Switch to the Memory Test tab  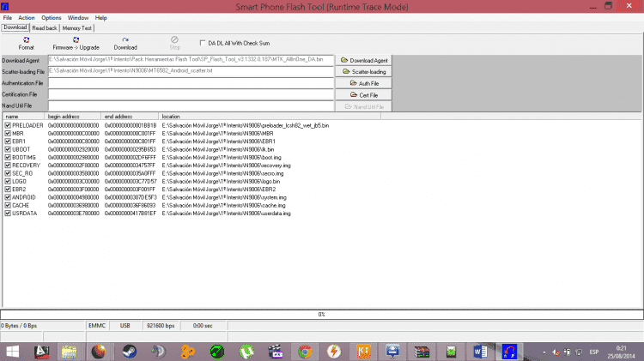coord(76,28)
